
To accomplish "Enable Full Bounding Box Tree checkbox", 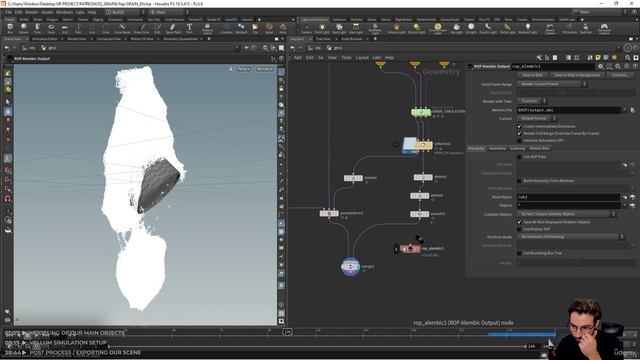I will (x=519, y=253).
